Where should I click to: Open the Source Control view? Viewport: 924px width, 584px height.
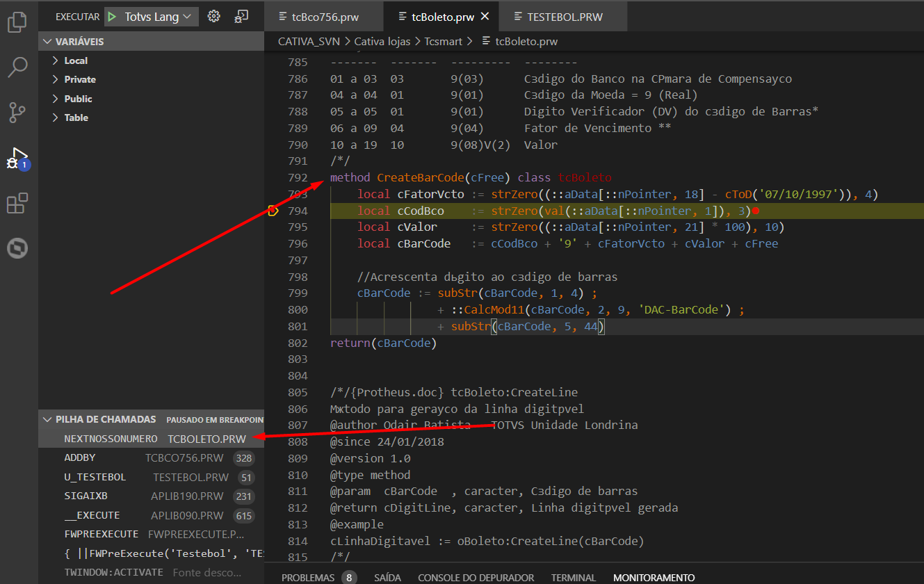17,111
